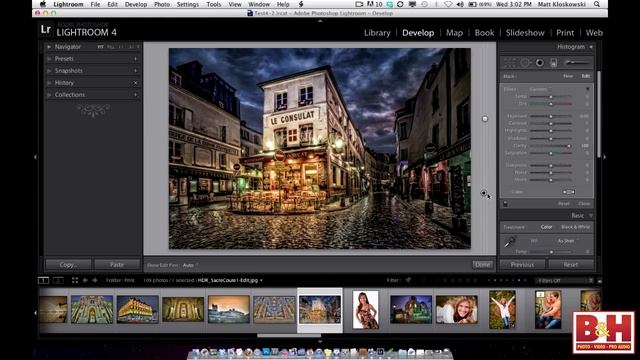640x360 pixels.
Task: Go back with filmstrip left arrow
Action: [x=85, y=280]
